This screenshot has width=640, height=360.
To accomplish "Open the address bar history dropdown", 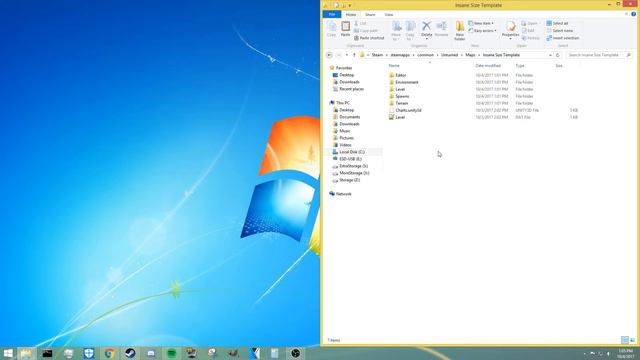I will click(550, 55).
